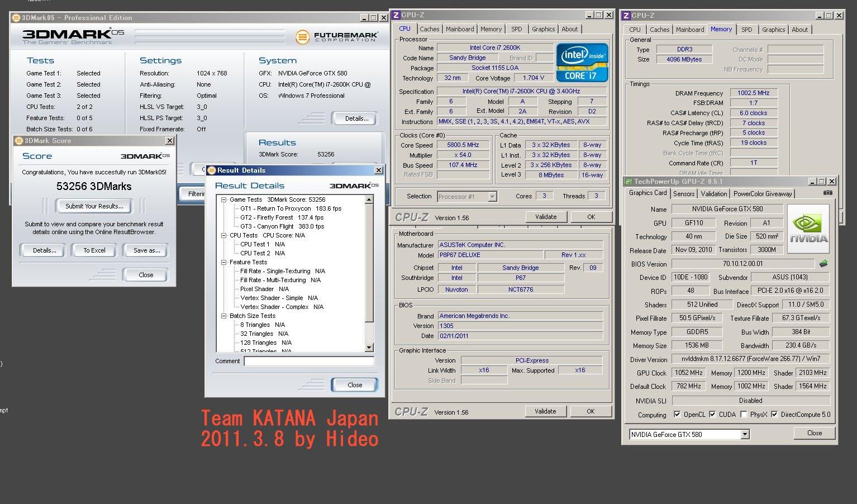Click the CPU-Z title bar icon of CPU window
857x504 pixels.
click(396, 15)
